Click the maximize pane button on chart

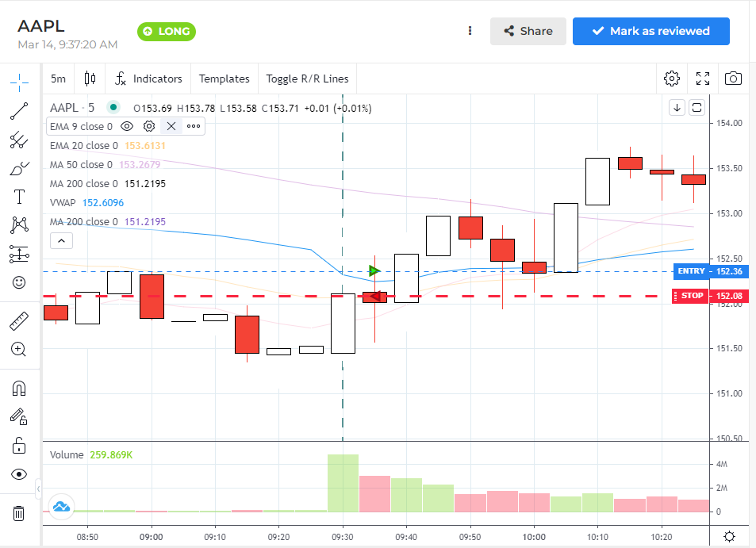click(697, 108)
